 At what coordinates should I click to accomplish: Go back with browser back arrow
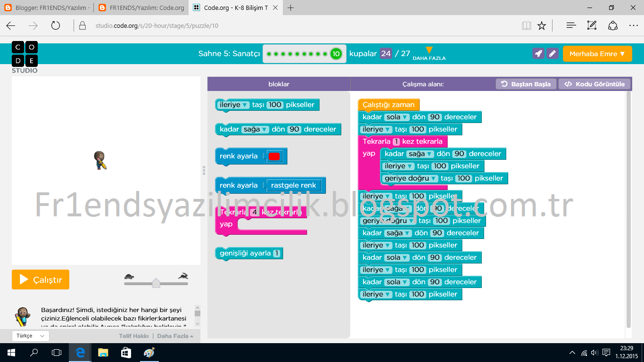(10, 25)
